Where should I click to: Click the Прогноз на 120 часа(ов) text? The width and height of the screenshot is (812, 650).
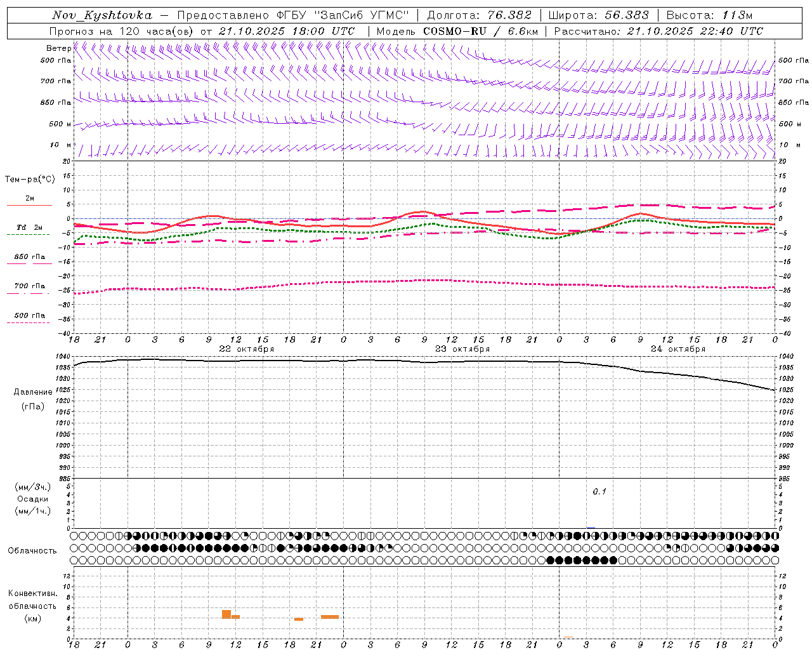tap(122, 31)
